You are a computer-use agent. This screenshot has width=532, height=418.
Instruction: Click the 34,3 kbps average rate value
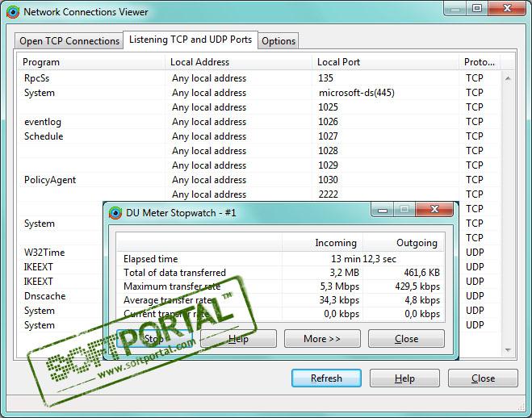point(339,300)
